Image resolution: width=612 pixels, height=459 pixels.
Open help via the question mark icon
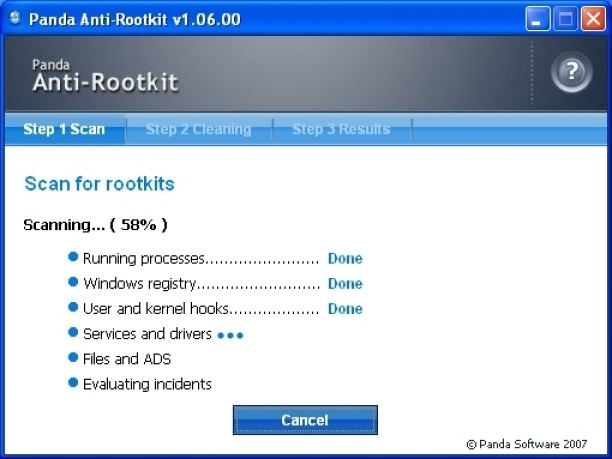point(571,72)
